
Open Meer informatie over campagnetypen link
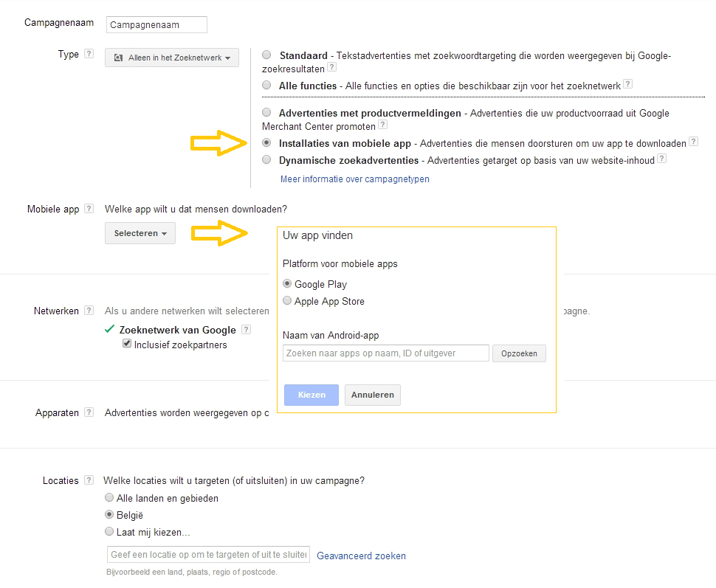355,179
